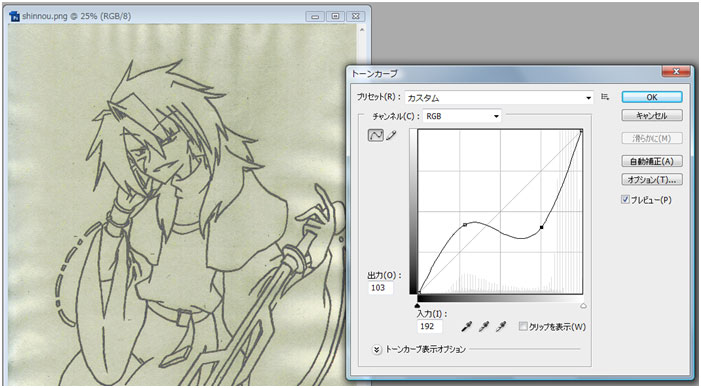
Task: Select the curve point editing tool
Action: (376, 135)
